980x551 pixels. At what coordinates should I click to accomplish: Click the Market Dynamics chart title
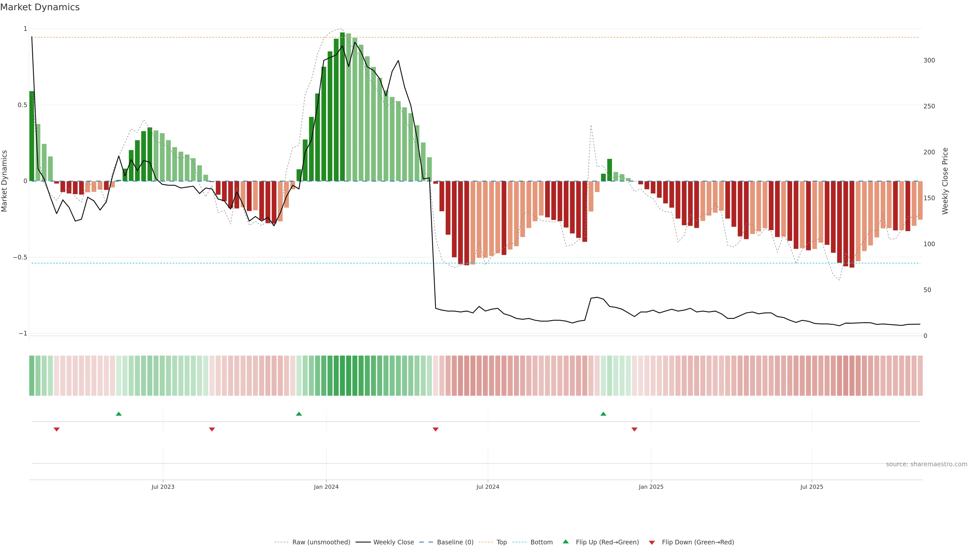pyautogui.click(x=40, y=7)
